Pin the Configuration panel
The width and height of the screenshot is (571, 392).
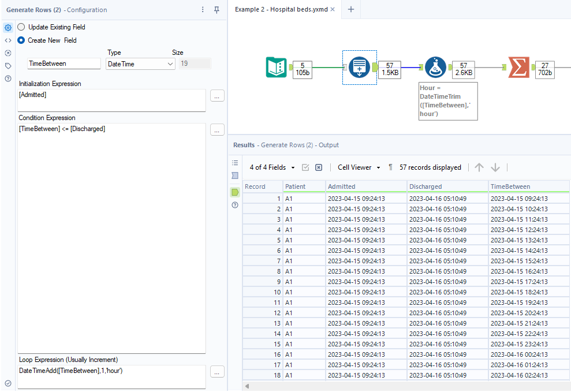pos(217,10)
